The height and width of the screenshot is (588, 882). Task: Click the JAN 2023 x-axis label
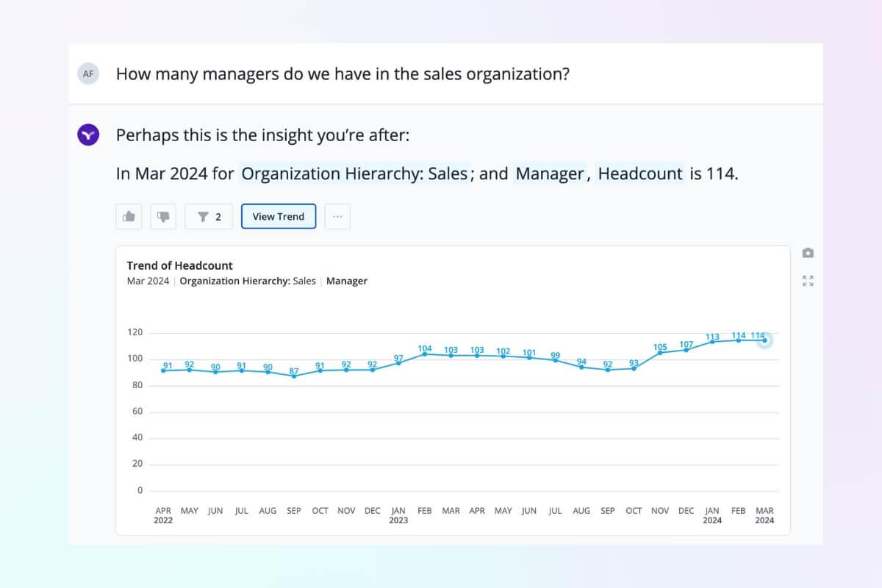(x=398, y=515)
